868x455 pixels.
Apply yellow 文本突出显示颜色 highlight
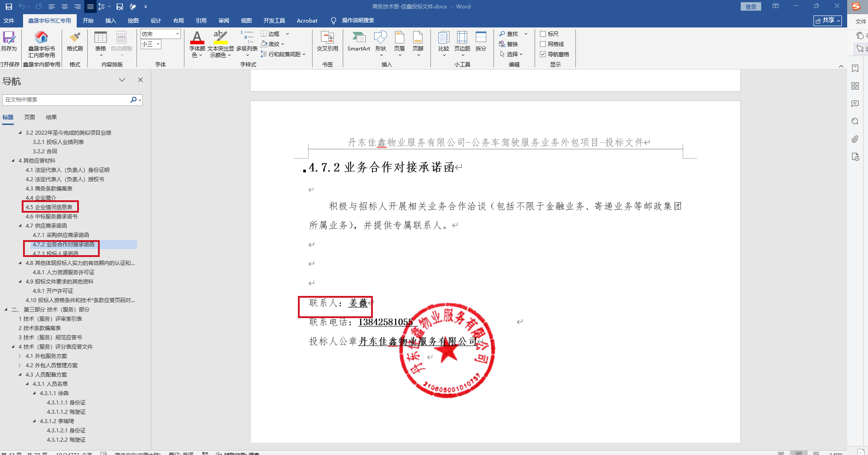(x=220, y=44)
